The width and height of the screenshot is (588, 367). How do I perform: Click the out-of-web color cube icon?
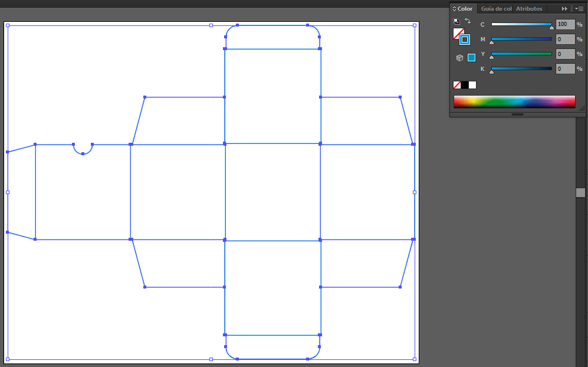459,57
